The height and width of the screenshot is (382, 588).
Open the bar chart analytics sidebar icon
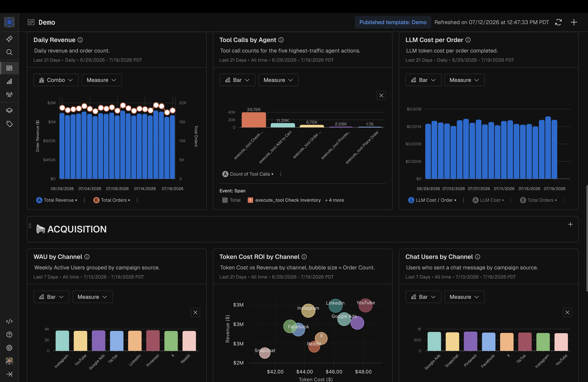[9, 81]
